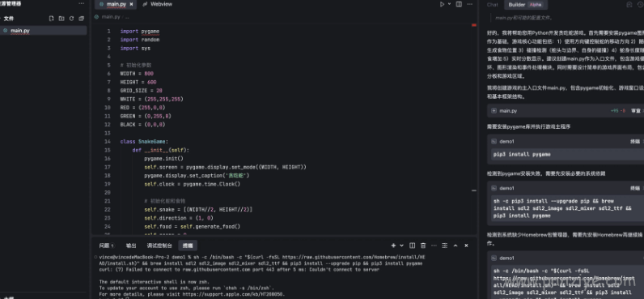Screen dimensions: 644x299
Task: Add a new terminal with plus icon
Action: click(x=393, y=246)
